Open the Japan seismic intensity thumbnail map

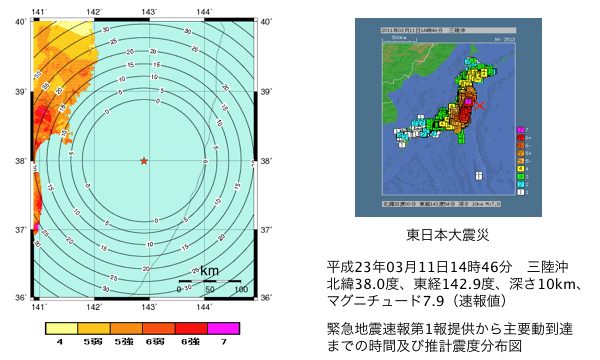coord(448,117)
